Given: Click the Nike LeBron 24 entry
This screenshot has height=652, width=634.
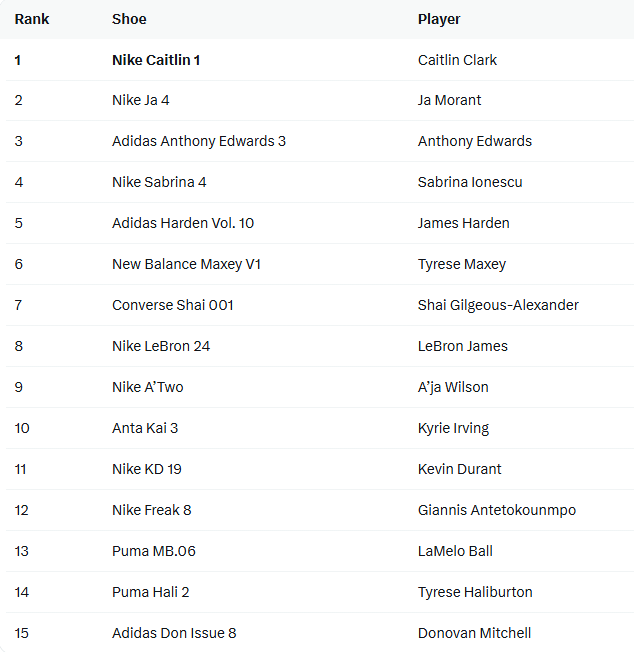Looking at the screenshot, I should tap(161, 346).
